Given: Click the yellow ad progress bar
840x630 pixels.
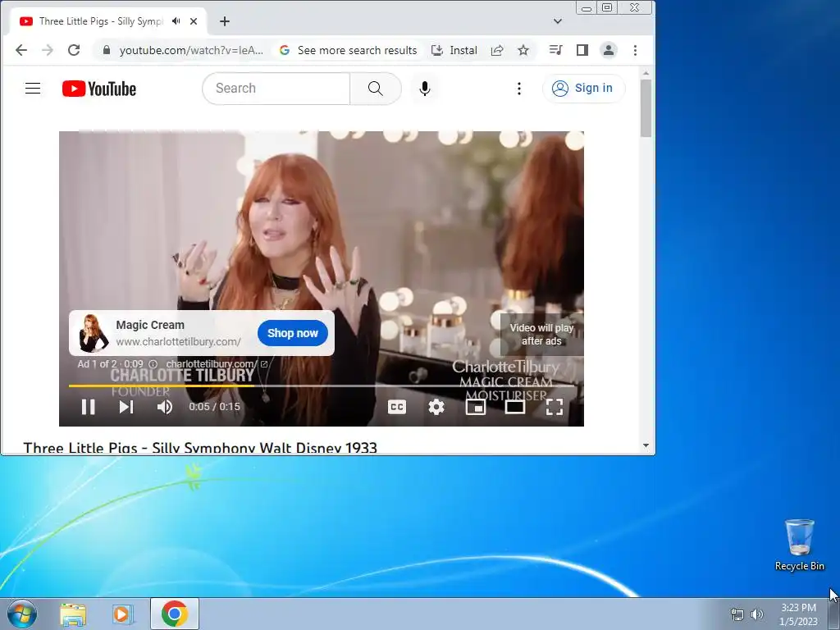Looking at the screenshot, I should (161, 386).
